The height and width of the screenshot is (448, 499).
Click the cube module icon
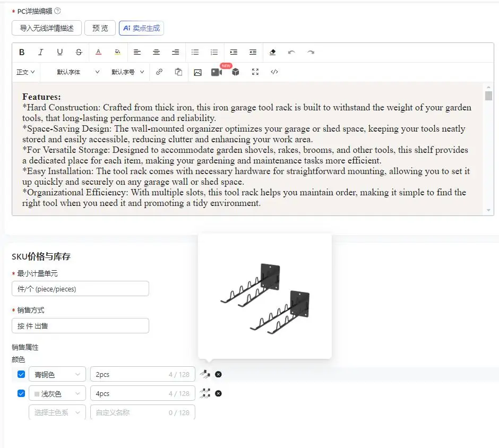click(x=236, y=72)
